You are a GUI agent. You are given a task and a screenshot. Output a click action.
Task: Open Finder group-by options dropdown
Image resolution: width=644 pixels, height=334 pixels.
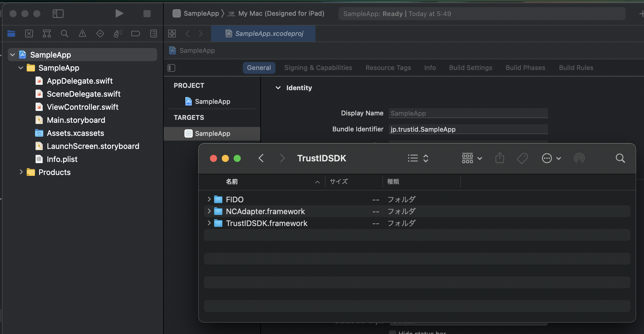(472, 158)
